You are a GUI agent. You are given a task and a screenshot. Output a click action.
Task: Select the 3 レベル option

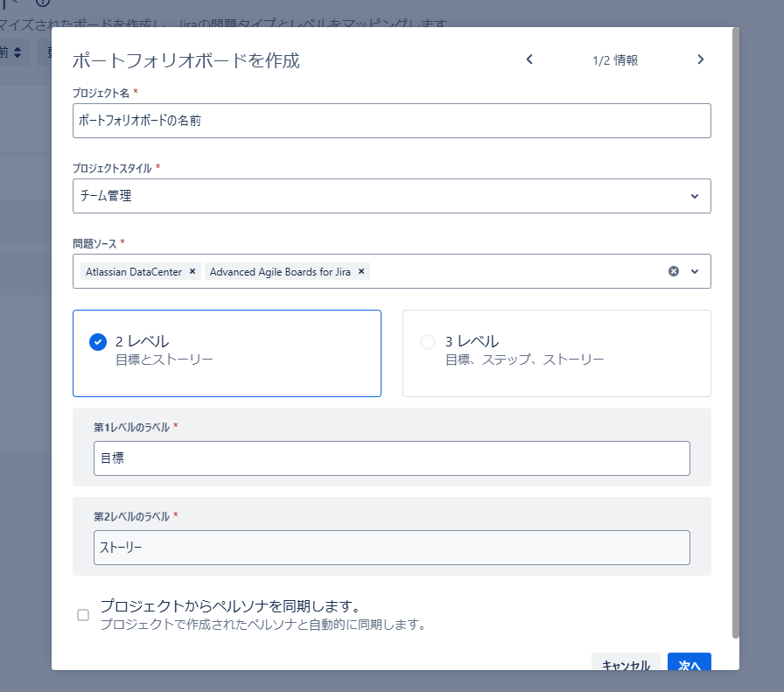pos(427,342)
